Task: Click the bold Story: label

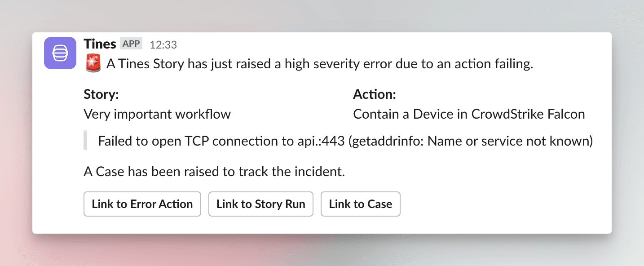Action: (x=101, y=94)
